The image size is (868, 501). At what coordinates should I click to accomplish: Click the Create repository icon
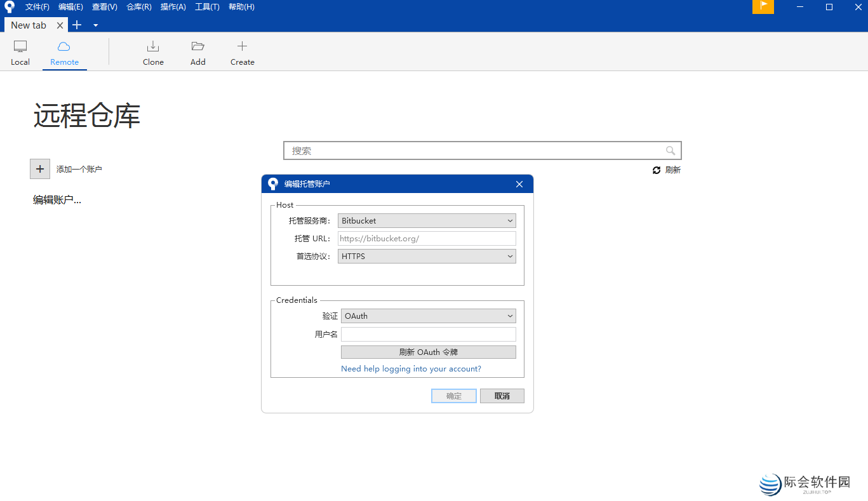point(242,52)
